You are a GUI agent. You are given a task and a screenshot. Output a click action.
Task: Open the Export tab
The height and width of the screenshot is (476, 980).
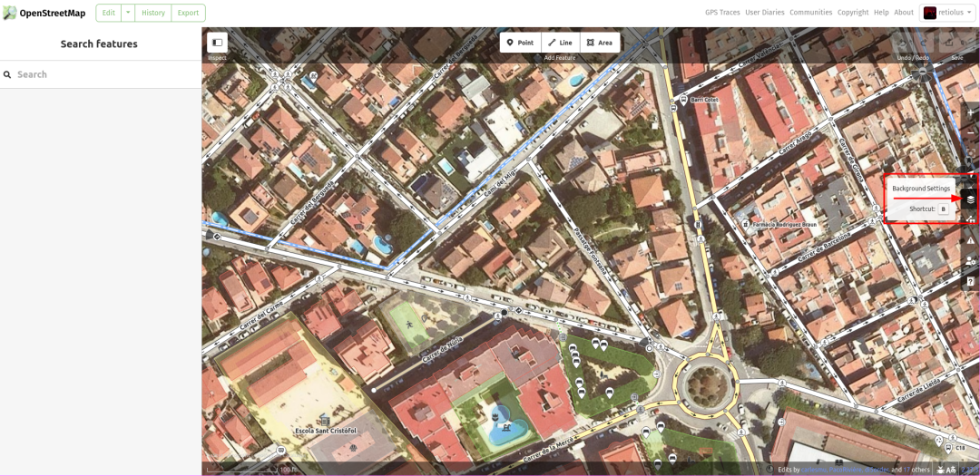point(188,13)
